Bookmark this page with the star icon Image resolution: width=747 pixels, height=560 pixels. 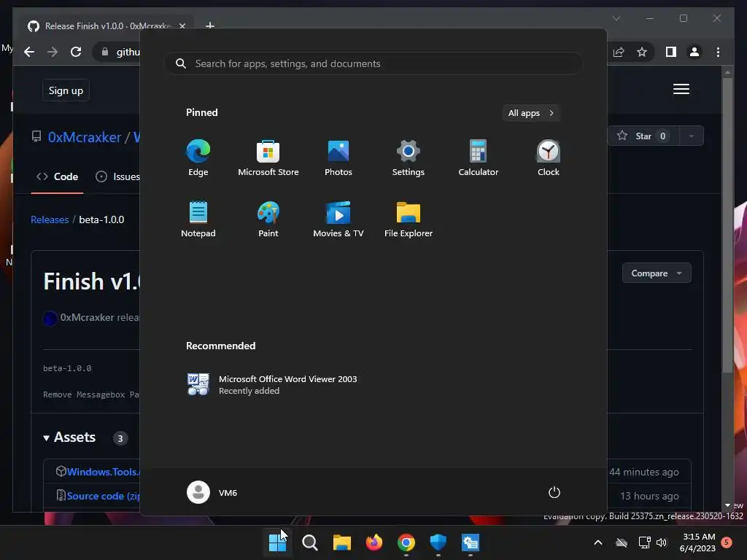[642, 52]
